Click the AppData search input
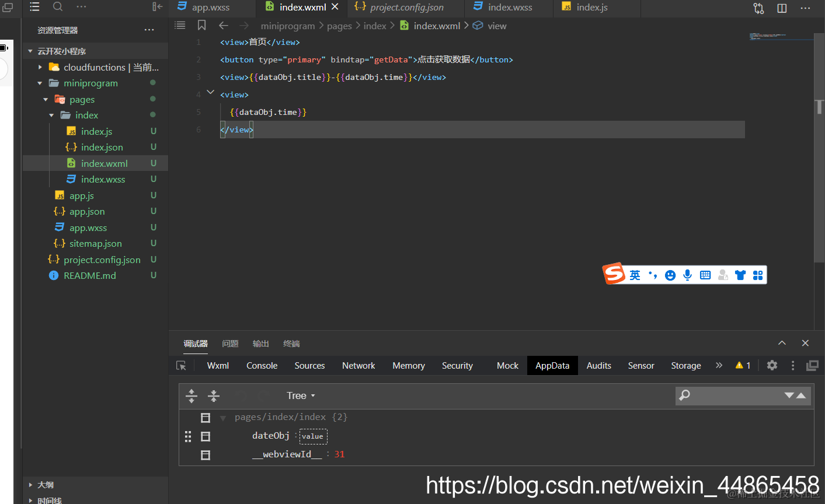Screen dimensions: 825x504 pos(736,395)
